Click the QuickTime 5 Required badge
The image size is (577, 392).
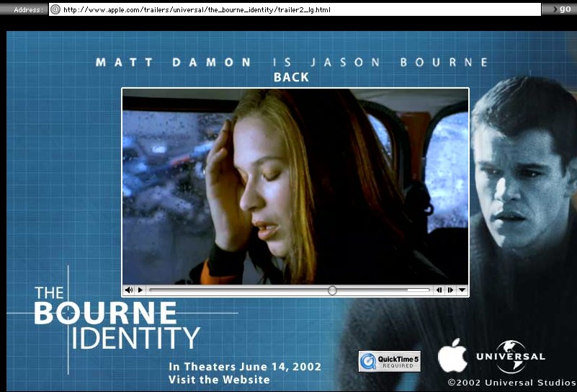[x=389, y=361]
